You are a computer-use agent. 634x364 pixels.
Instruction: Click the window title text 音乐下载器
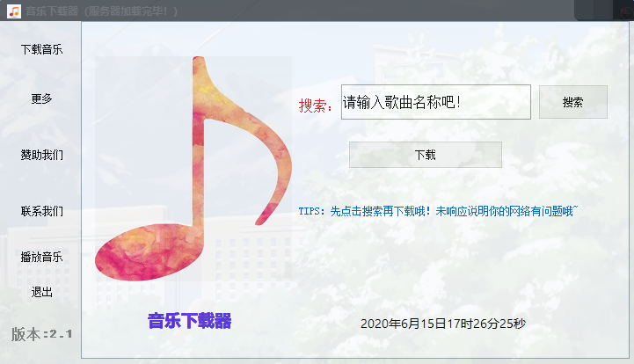tap(52, 11)
